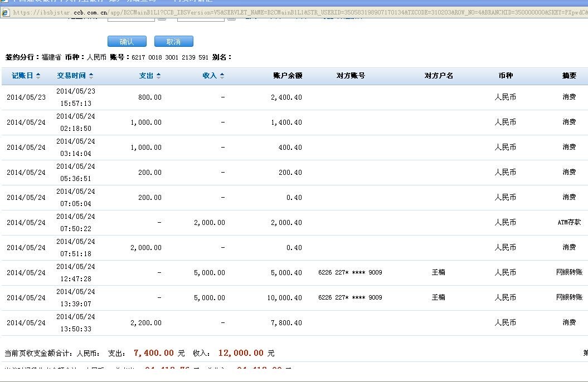Click the 账户余额 column header
The width and height of the screenshot is (588, 382).
[288, 76]
